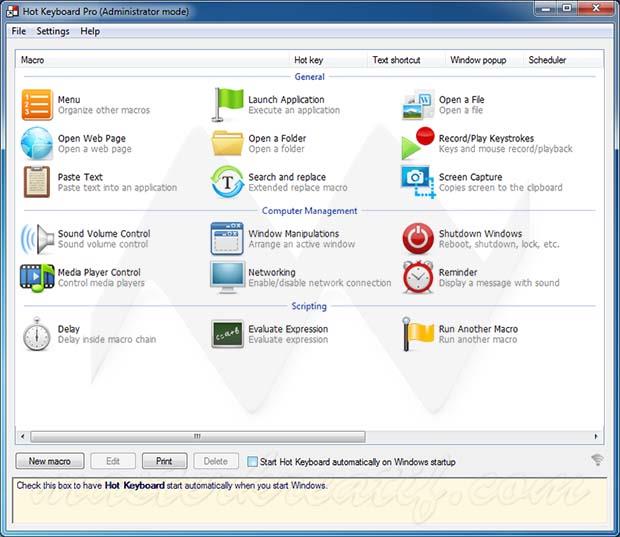The width and height of the screenshot is (620, 537).
Task: Click the 'Execute an application' description text
Action: (294, 110)
